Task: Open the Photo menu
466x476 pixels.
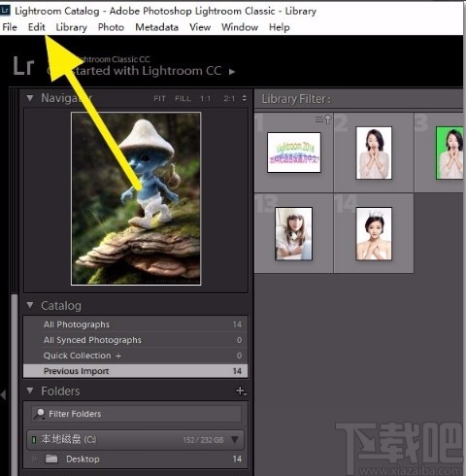Action: pos(111,27)
